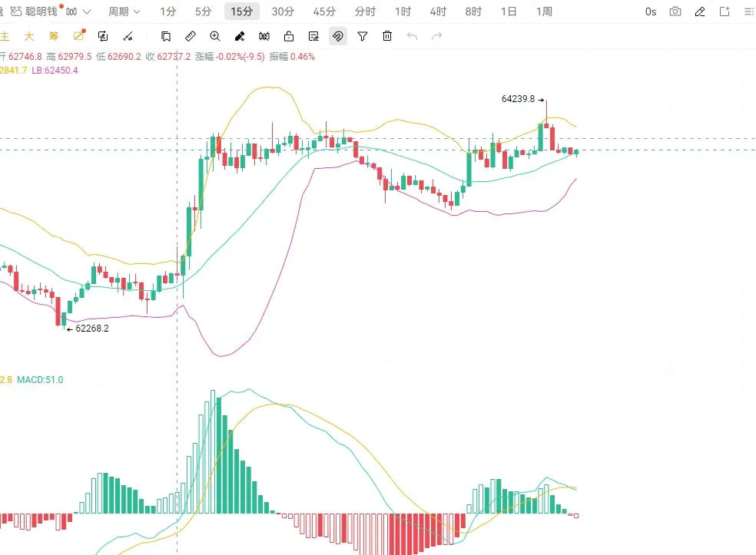Click the 收 62737.2 close price value
The width and height of the screenshot is (756, 555).
[167, 56]
